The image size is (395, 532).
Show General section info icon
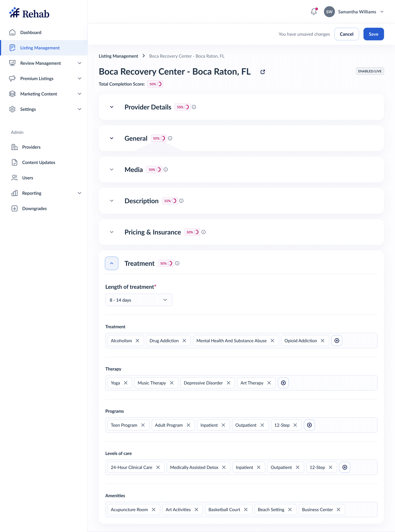pos(170,138)
